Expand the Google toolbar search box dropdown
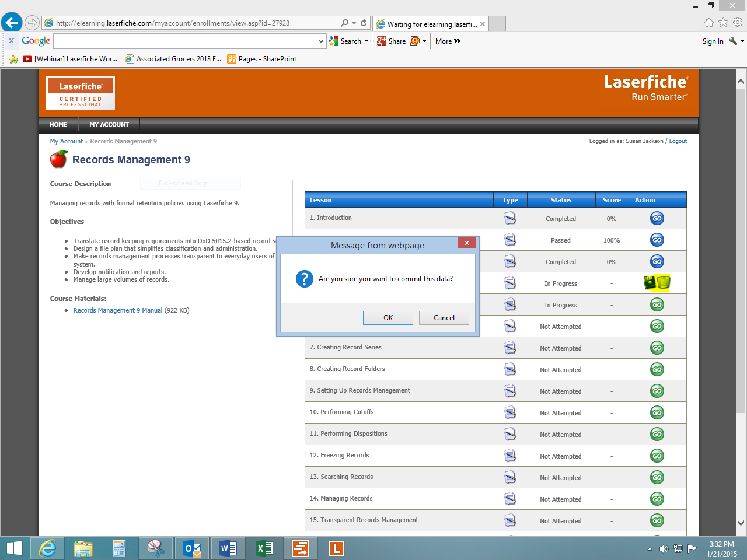This screenshot has height=560, width=747. [321, 41]
